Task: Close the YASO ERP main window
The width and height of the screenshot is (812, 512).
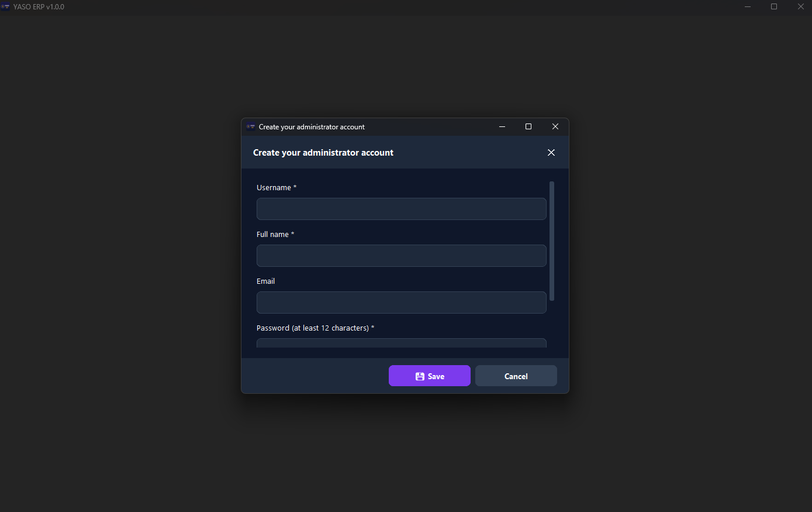Action: pos(801,7)
